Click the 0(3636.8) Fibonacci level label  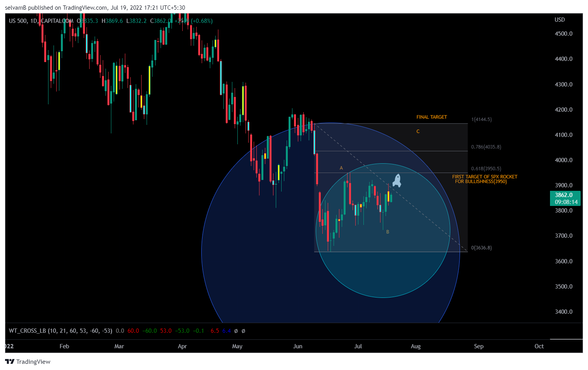pos(481,248)
